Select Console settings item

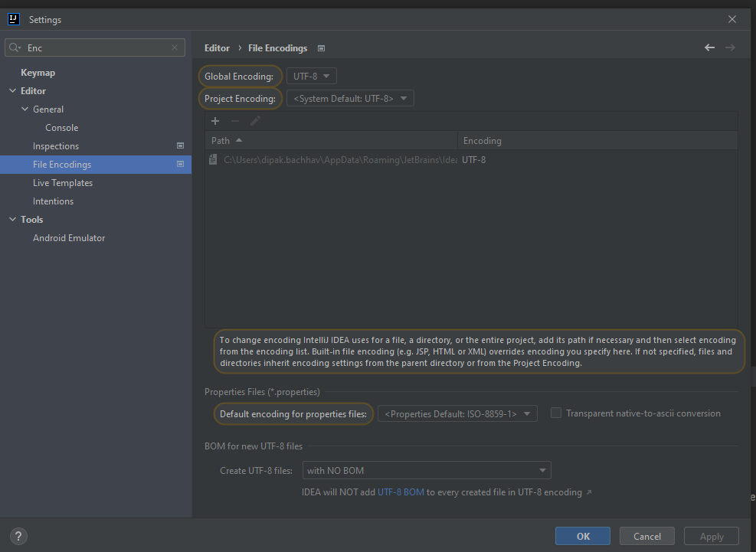click(x=62, y=127)
